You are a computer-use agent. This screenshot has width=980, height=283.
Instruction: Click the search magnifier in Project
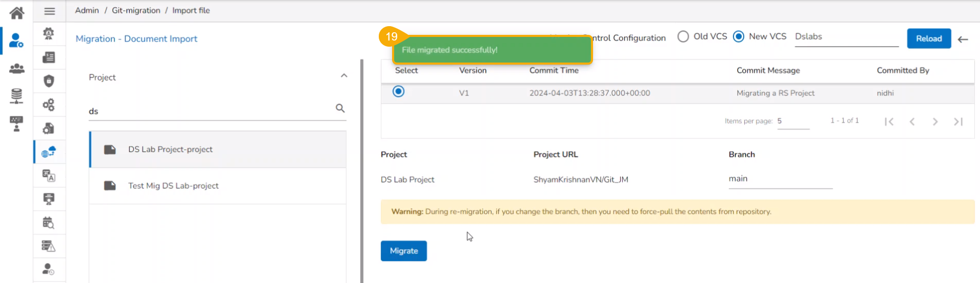(340, 108)
